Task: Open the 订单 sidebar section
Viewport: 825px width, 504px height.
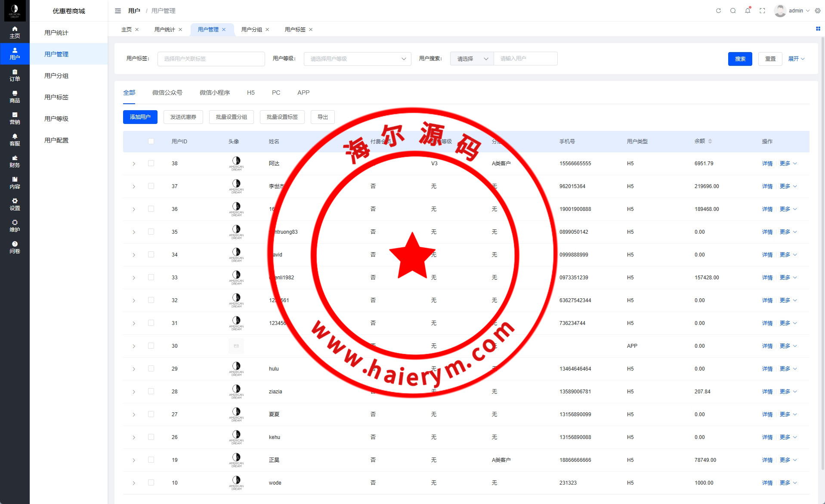Action: [x=15, y=75]
